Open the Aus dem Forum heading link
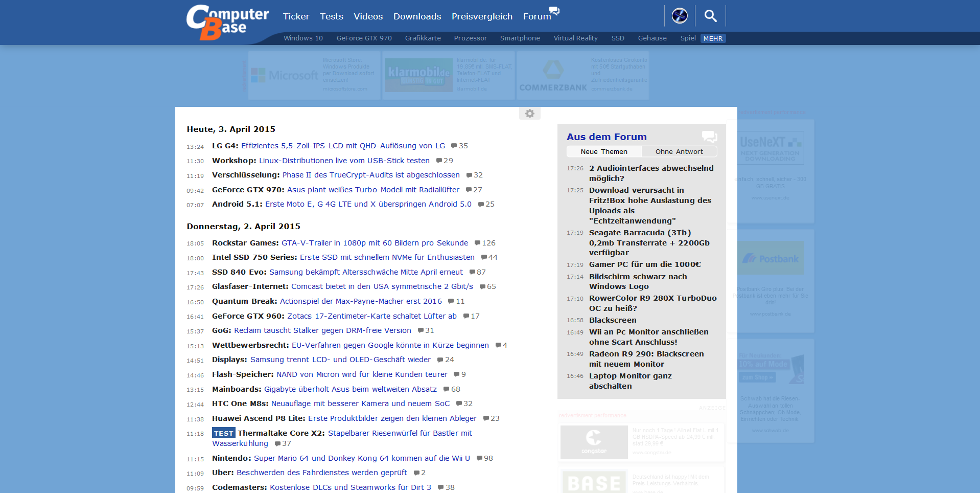 606,137
